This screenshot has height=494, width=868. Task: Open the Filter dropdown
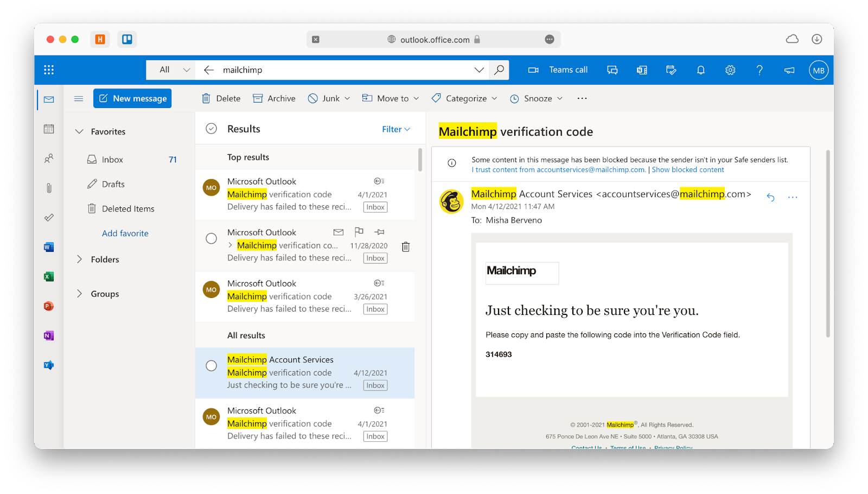tap(396, 129)
